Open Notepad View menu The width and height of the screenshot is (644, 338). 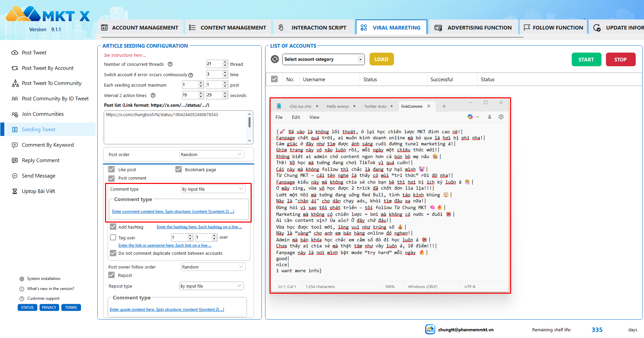coord(314,117)
